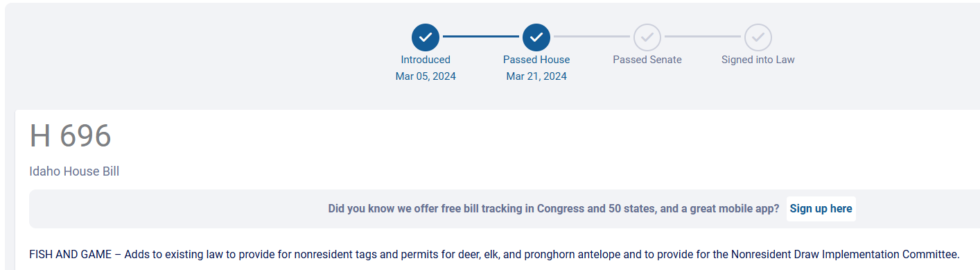Click the Introduced step checkmark icon
Viewport: 980px width, 270px height.
point(426,37)
